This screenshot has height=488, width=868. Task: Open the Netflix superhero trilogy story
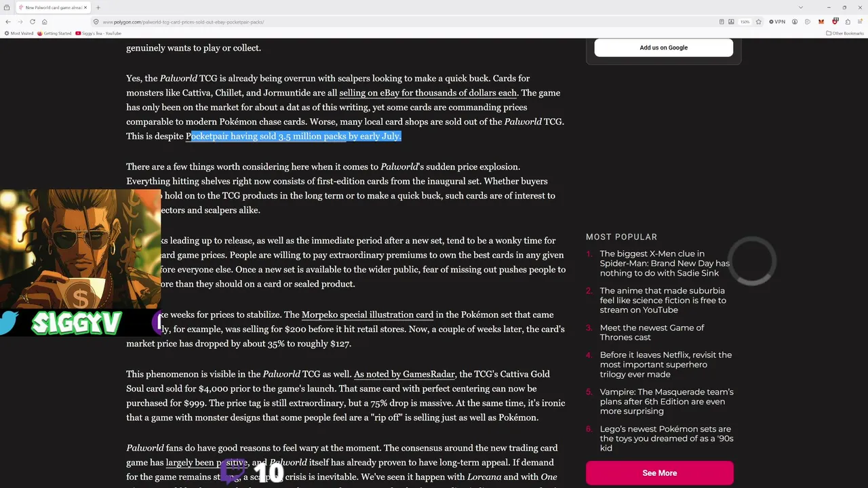665,365
